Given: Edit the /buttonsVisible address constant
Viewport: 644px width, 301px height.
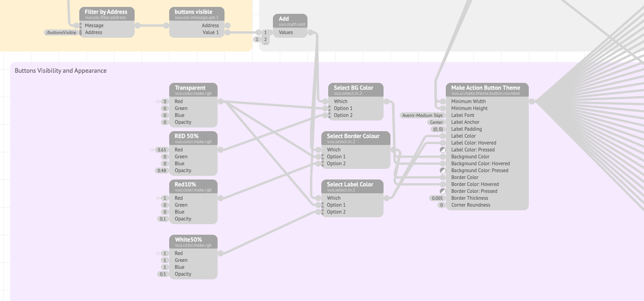Looking at the screenshot, I should point(61,32).
